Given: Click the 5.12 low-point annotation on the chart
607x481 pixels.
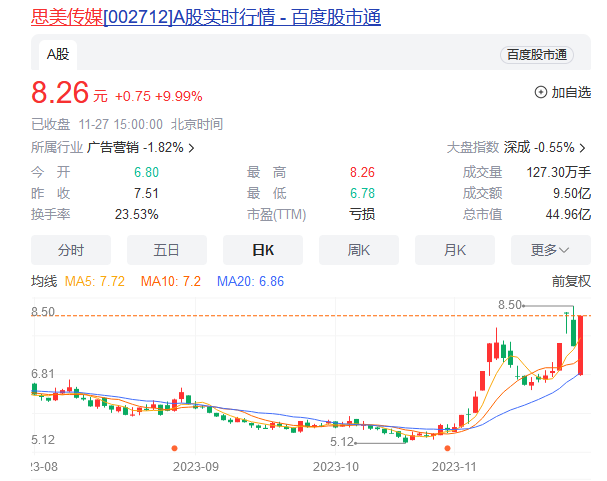Looking at the screenshot, I should click(x=342, y=442).
